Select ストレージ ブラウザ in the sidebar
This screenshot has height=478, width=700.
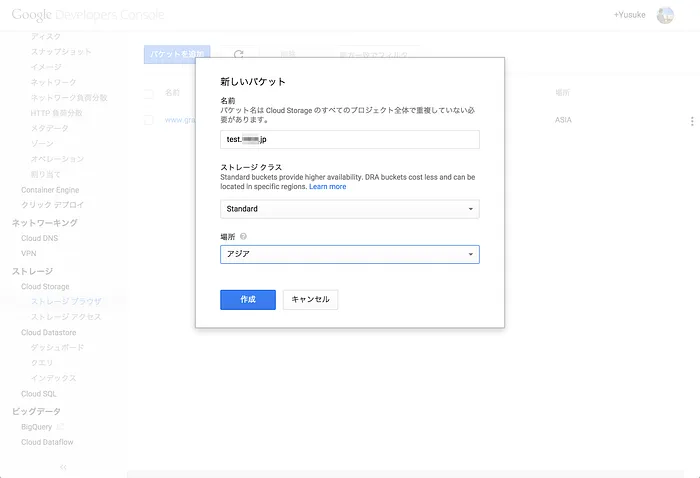tap(66, 301)
